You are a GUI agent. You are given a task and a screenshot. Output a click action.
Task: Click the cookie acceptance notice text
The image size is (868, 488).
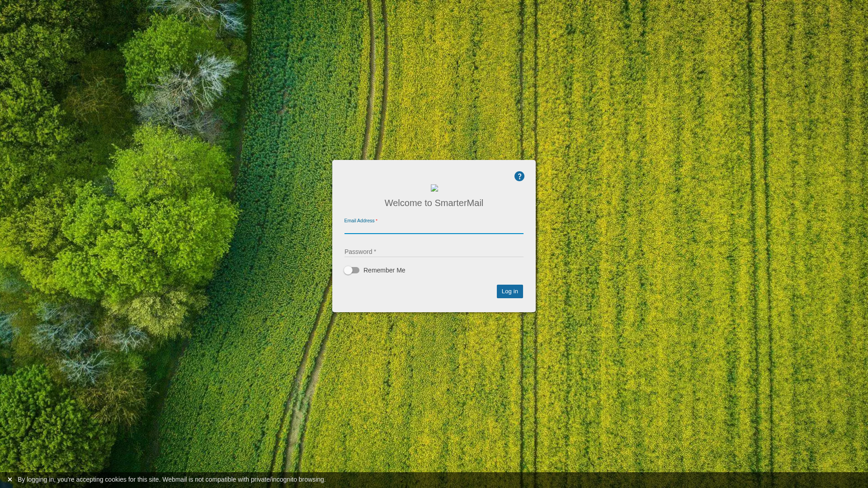[172, 479]
